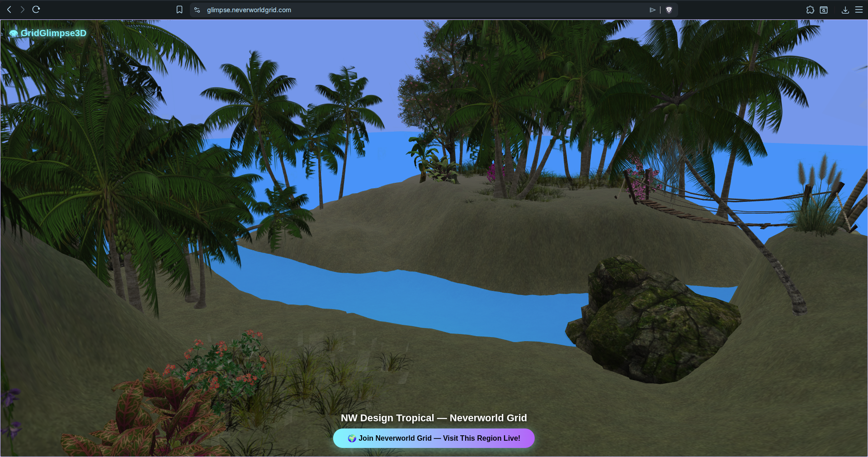
Task: Go back to the previous page
Action: [9, 10]
